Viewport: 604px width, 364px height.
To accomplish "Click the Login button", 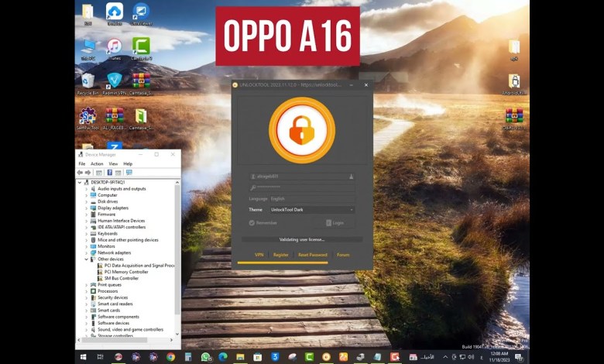I will 338,222.
